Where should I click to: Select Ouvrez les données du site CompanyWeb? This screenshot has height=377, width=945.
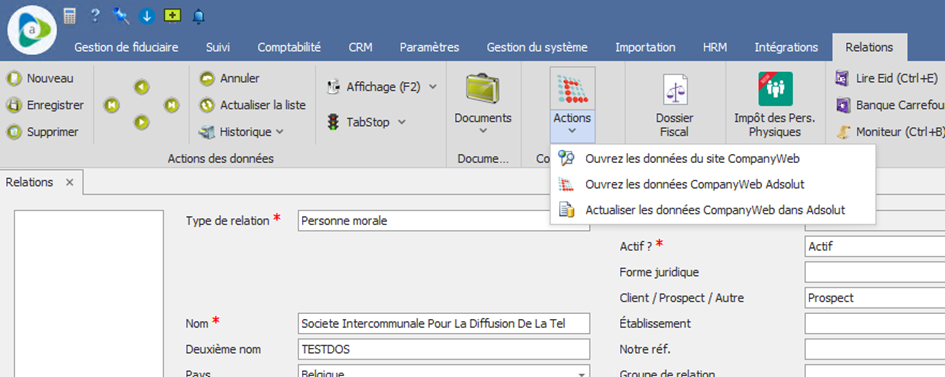click(713, 158)
